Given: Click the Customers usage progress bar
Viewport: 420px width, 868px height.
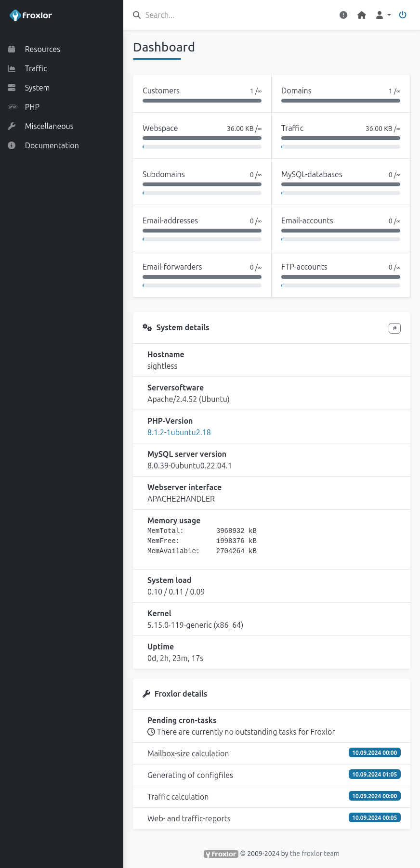Looking at the screenshot, I should 202,101.
